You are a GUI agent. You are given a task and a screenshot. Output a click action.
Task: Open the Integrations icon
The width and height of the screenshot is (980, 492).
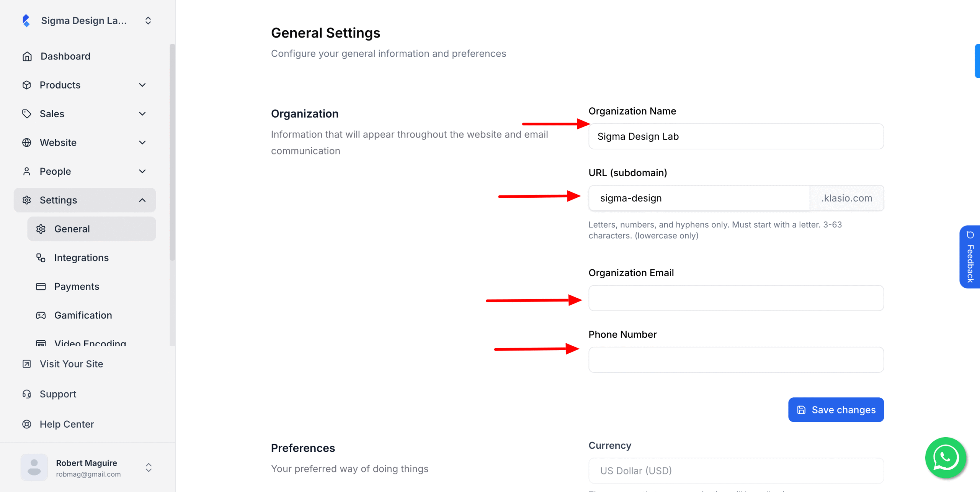tap(41, 257)
